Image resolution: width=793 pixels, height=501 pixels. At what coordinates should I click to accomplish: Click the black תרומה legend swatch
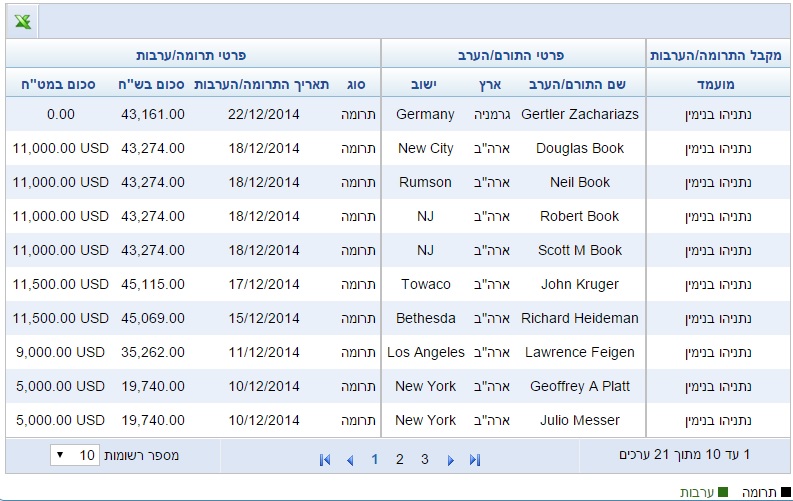[x=785, y=492]
